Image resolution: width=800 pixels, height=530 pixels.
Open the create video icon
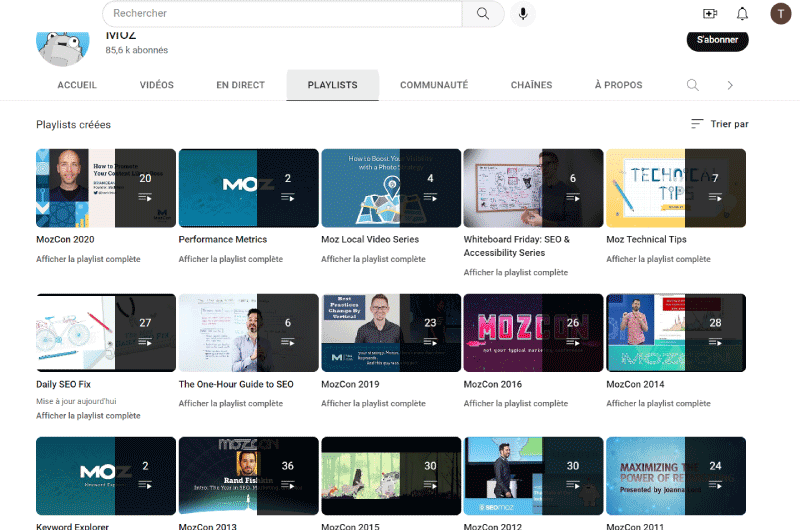click(x=710, y=14)
